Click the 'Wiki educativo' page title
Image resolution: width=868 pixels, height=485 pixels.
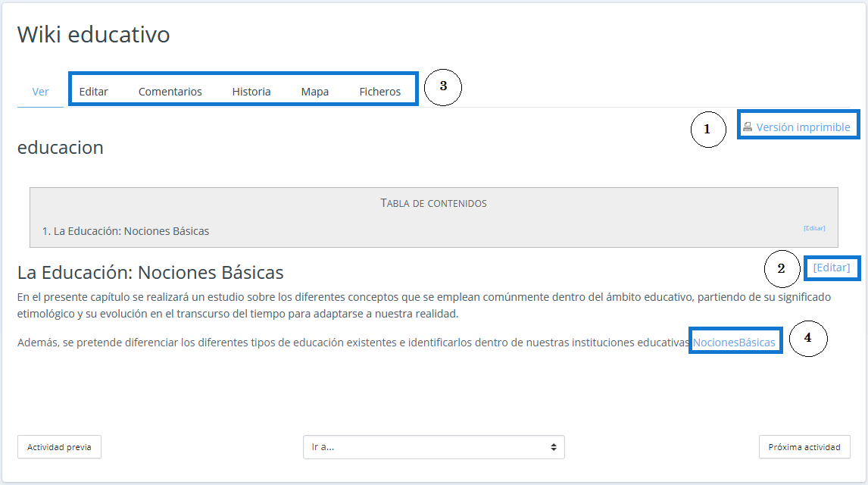coord(94,34)
